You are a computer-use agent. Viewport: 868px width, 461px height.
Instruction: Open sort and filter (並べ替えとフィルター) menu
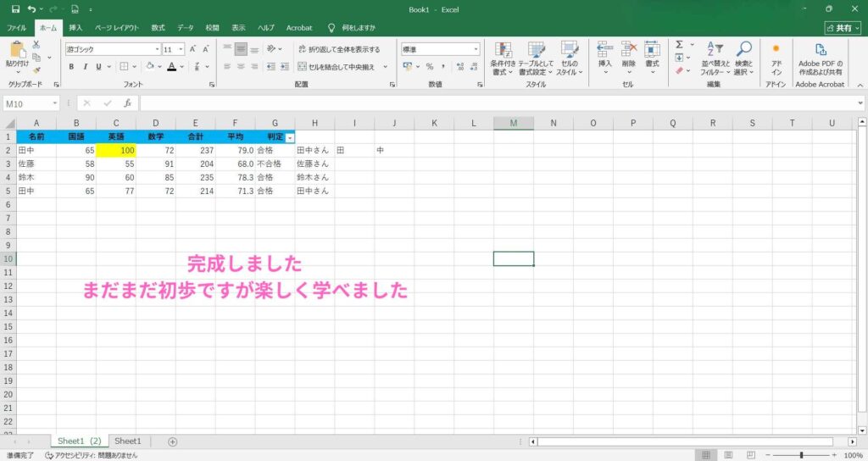715,58
